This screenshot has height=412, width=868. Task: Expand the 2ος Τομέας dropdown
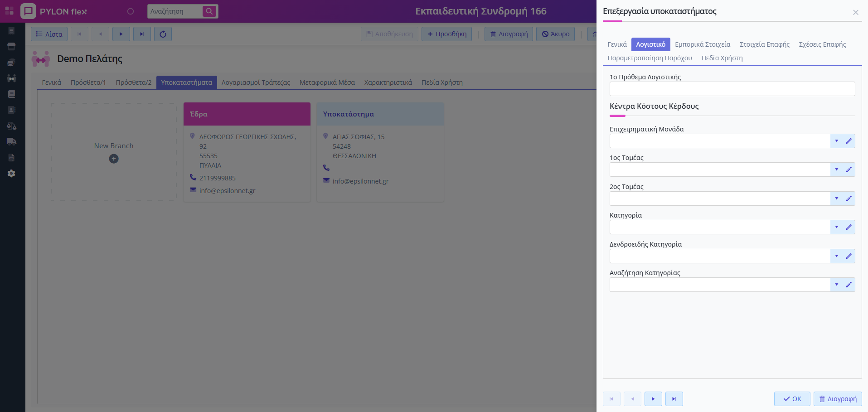[x=836, y=199]
